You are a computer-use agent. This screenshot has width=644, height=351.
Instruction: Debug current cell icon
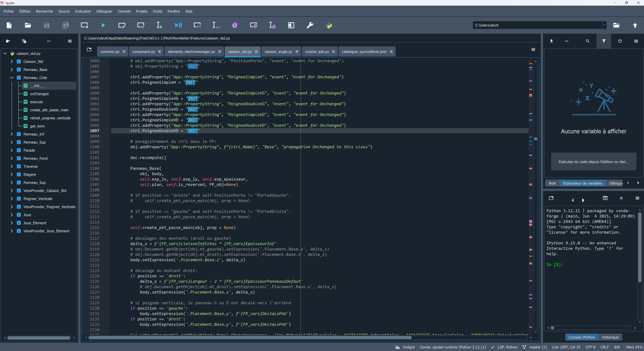point(197,25)
